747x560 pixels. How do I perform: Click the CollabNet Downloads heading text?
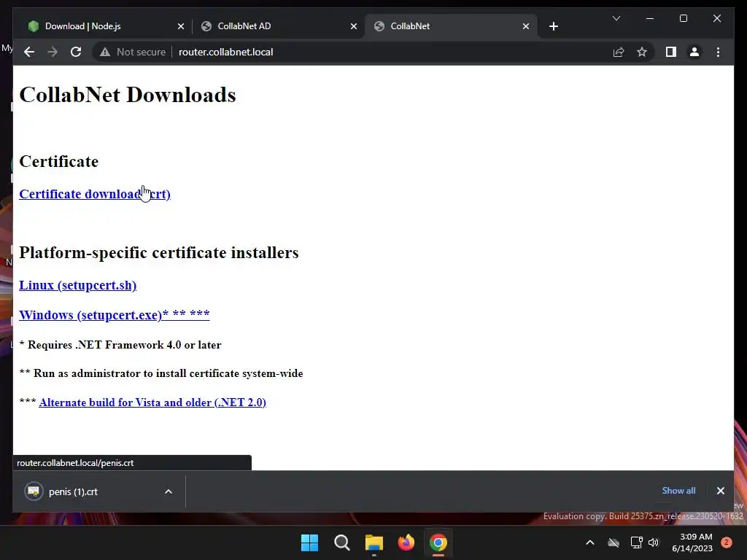click(x=128, y=95)
